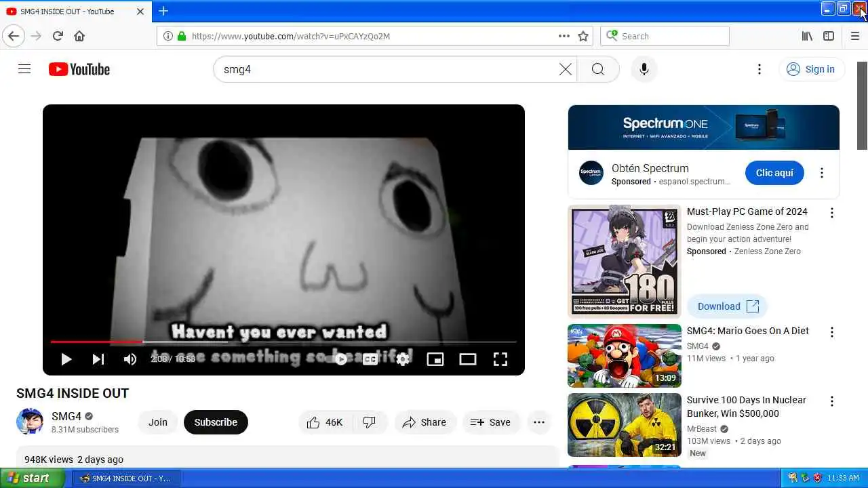The width and height of the screenshot is (868, 488).
Task: Share the video
Action: [x=425, y=422]
